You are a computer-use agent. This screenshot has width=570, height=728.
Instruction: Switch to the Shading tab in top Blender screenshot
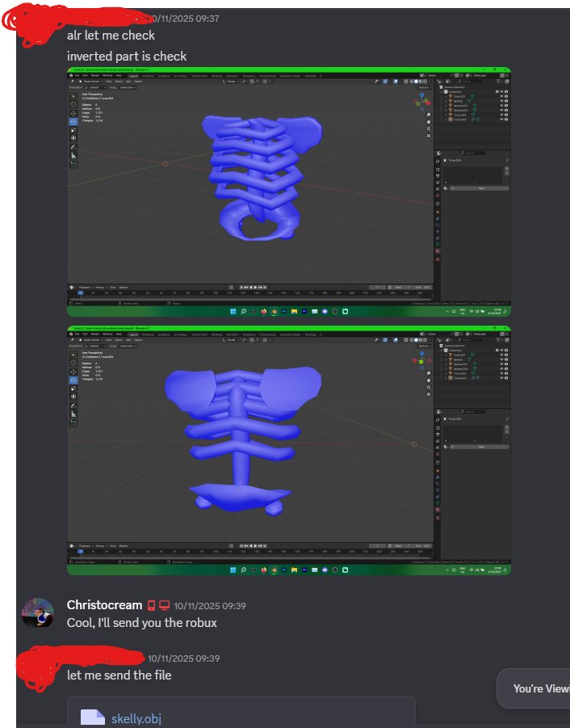216,76
